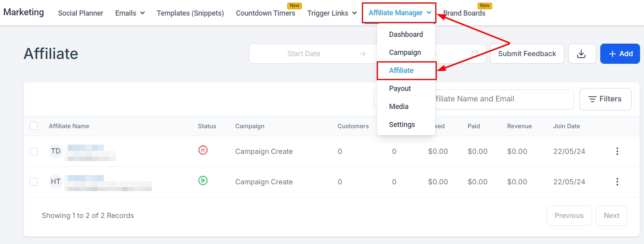Select Payout from the dropdown menu
Image resolution: width=644 pixels, height=244 pixels.
coord(400,89)
